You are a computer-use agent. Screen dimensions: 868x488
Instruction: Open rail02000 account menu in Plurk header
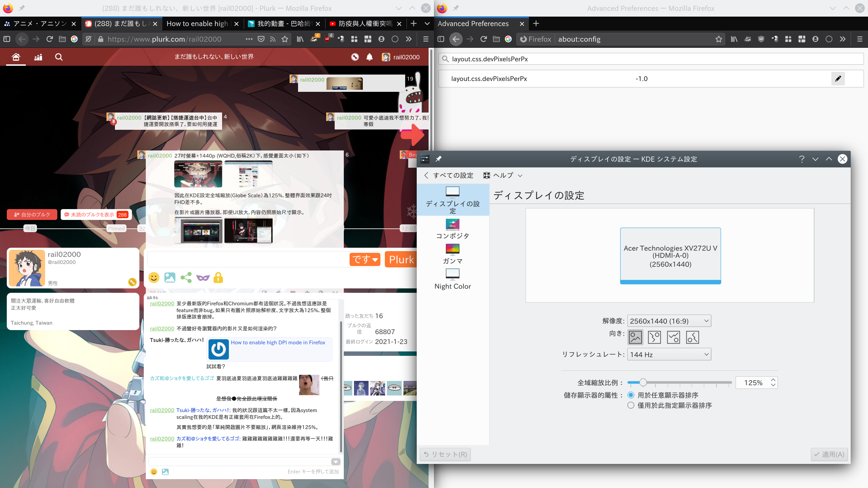tap(401, 57)
